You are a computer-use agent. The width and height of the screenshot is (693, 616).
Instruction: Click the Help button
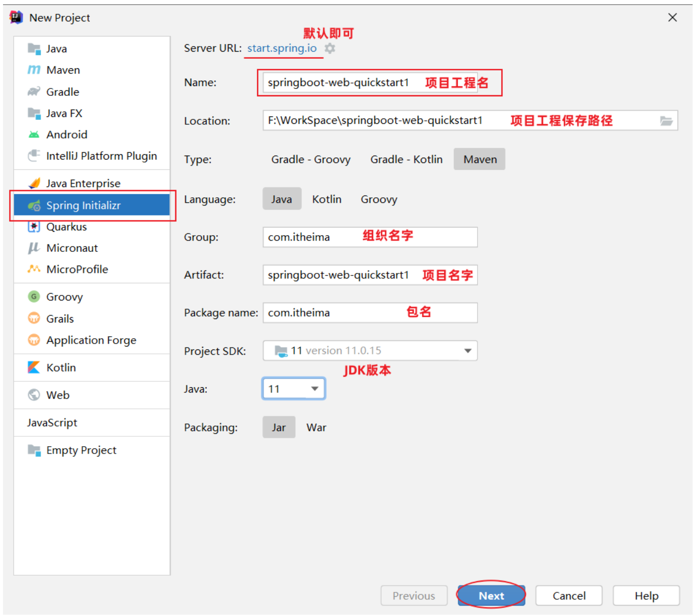point(646,596)
